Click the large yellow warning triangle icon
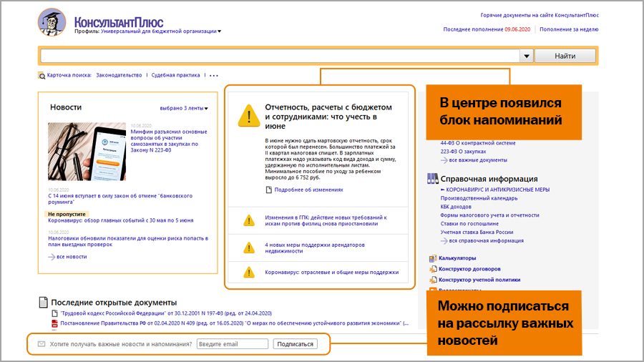 [x=249, y=116]
